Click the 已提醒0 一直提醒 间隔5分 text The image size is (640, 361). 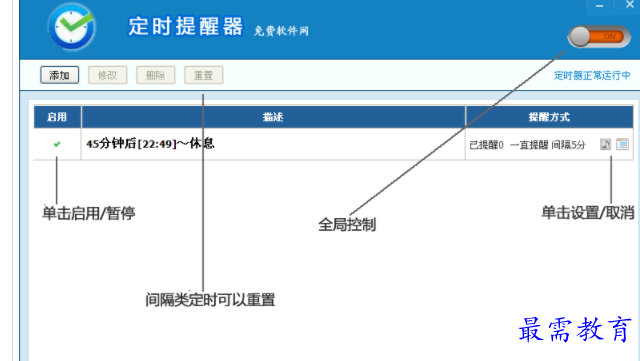tap(527, 145)
